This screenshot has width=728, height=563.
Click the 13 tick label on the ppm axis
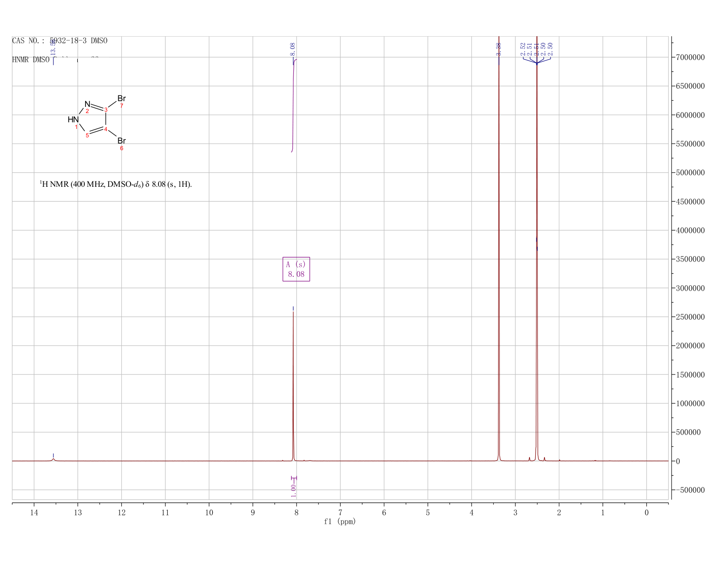[x=78, y=512]
